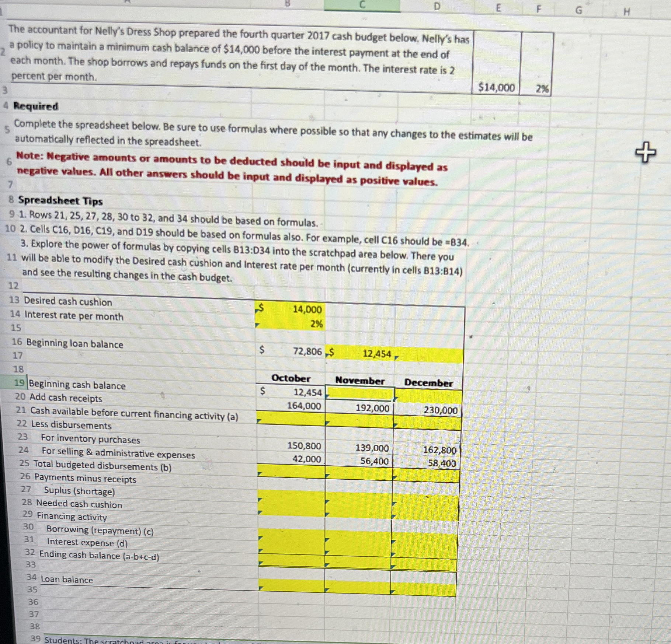Image resolution: width=671 pixels, height=644 pixels.
Task: Select October Surplus (shortage) cell
Action: click(291, 497)
